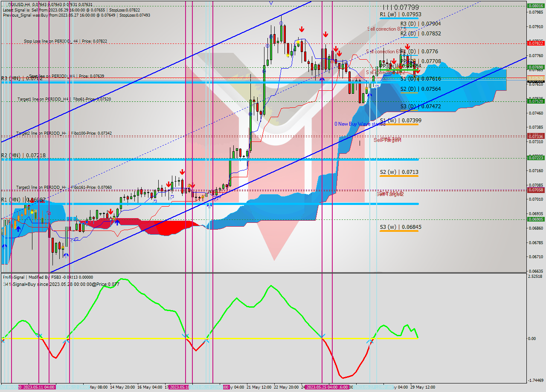Select the Target3 line Fibo161 label 0.07060
The height and width of the screenshot is (392, 546).
click(64, 187)
